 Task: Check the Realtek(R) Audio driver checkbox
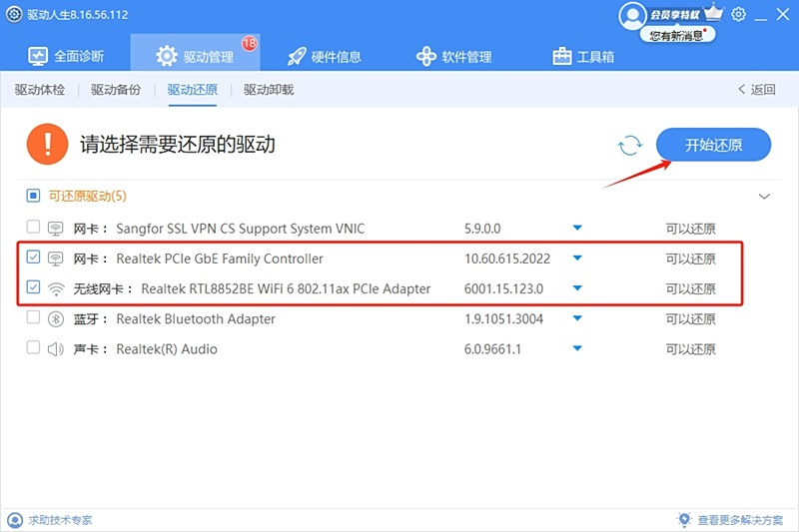click(33, 347)
